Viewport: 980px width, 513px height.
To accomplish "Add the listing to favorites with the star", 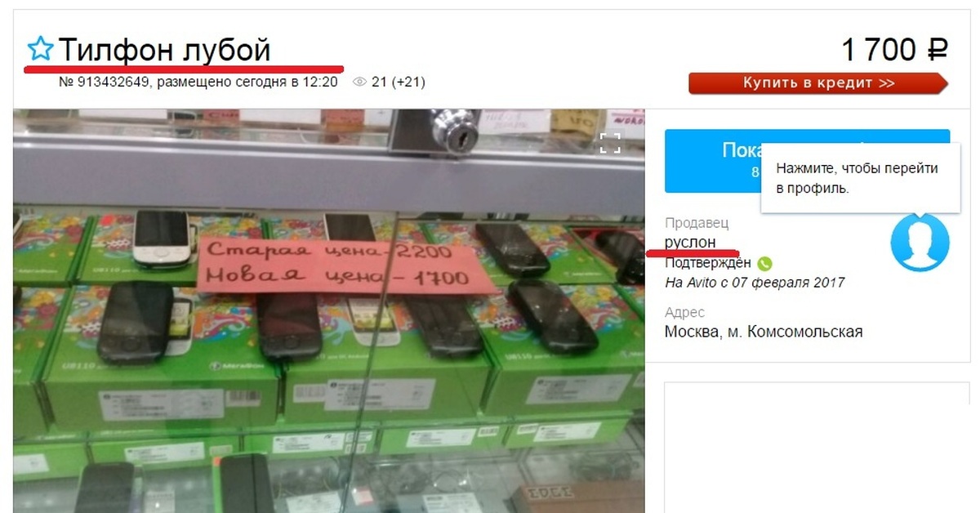I will coord(39,51).
